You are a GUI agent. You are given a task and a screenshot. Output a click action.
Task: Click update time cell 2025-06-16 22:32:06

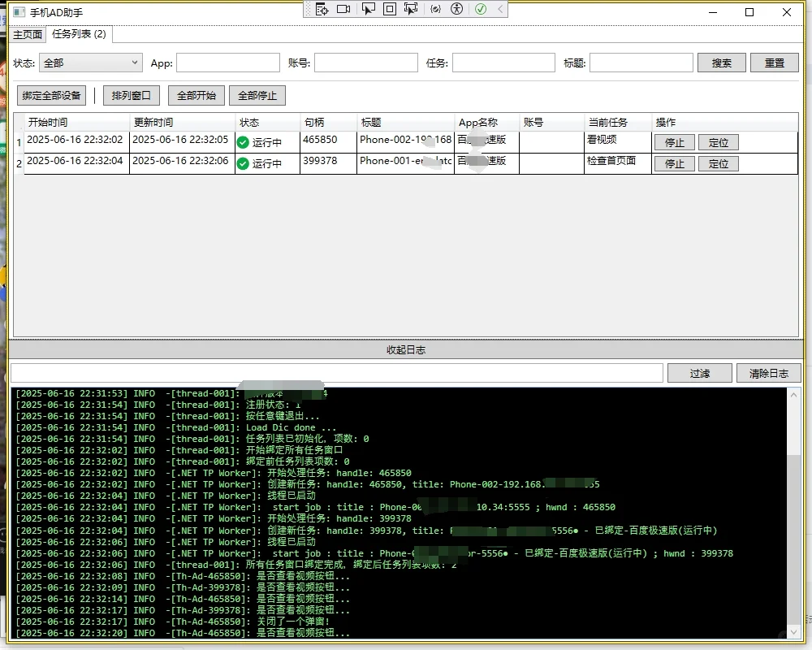point(182,163)
